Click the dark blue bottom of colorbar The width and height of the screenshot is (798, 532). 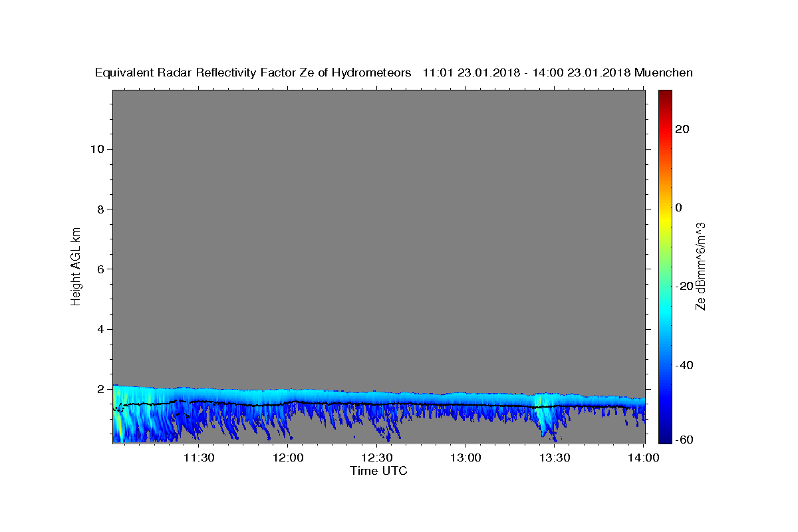click(665, 439)
